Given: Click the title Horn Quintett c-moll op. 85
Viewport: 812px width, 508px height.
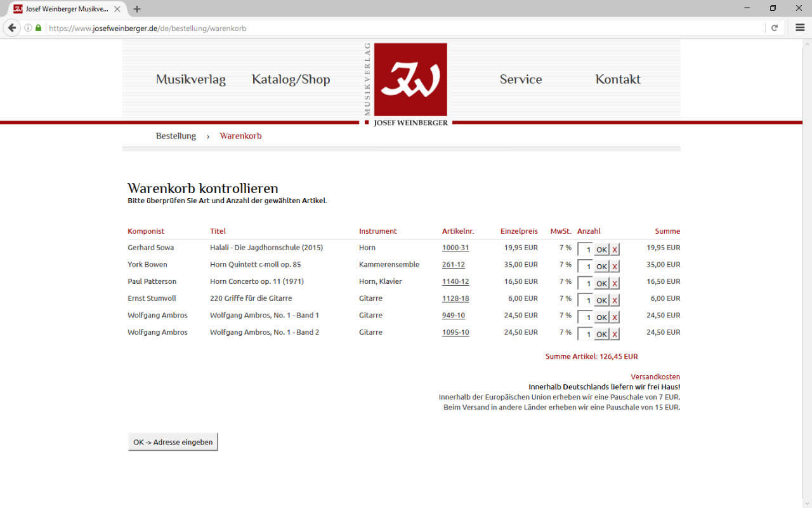Looking at the screenshot, I should pos(256,265).
